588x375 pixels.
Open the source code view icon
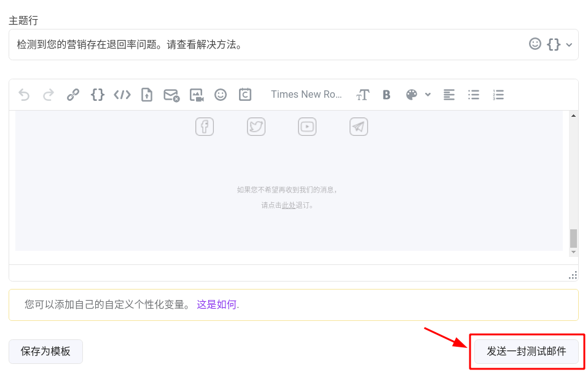tap(122, 95)
